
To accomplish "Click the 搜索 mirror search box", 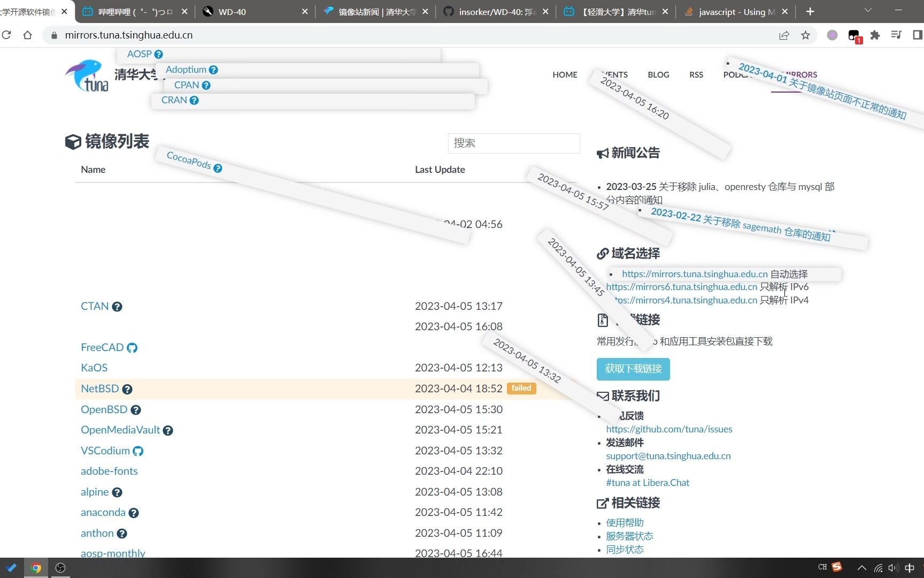I will click(513, 143).
